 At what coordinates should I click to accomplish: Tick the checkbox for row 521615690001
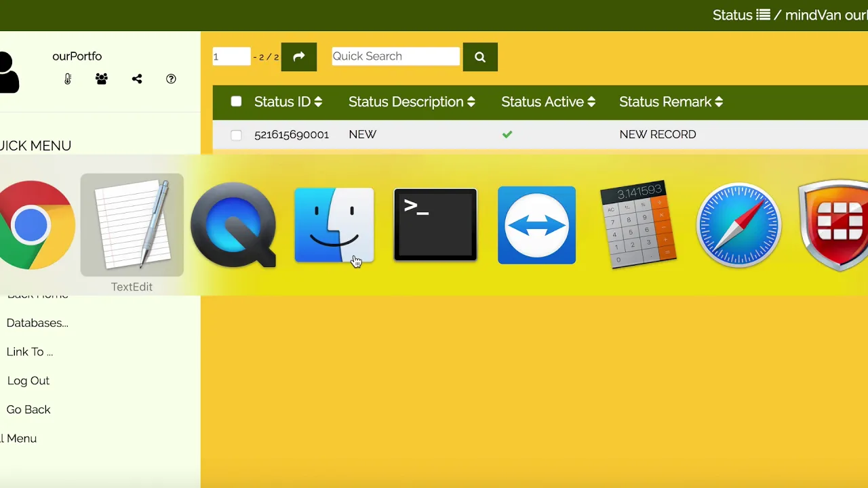pos(236,135)
